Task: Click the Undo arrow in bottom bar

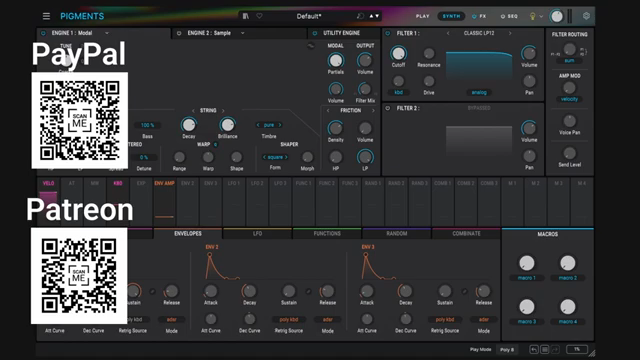Action: tap(534, 349)
